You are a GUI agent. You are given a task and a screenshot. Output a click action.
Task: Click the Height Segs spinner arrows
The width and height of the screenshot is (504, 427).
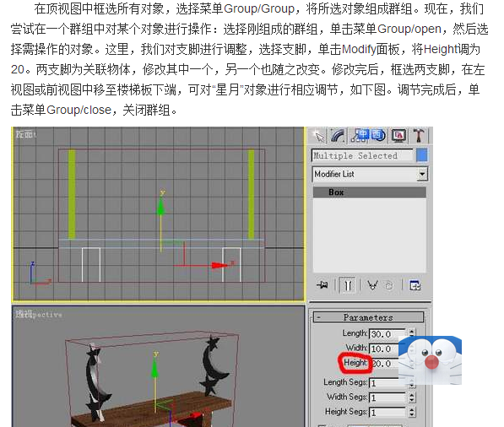click(x=412, y=412)
